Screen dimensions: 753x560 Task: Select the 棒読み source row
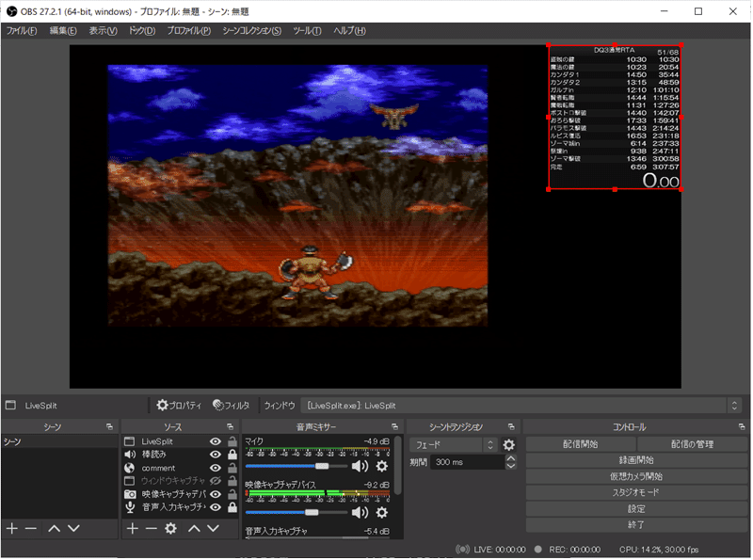[x=180, y=456]
